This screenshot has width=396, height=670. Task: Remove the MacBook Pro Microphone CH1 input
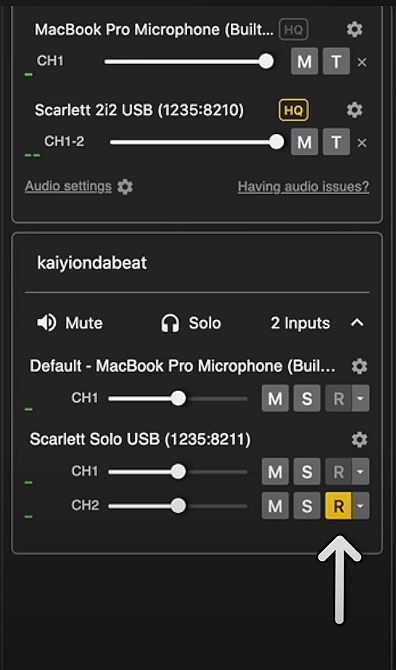click(x=362, y=62)
